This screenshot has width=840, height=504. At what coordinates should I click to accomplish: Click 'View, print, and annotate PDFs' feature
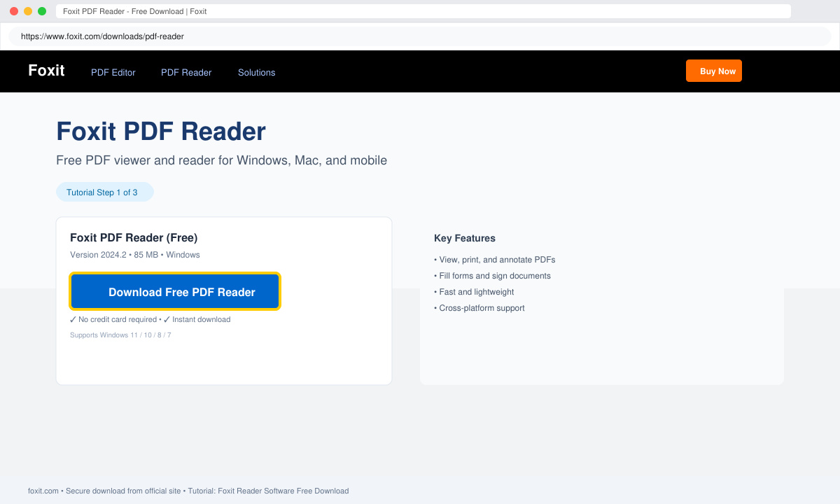point(495,260)
